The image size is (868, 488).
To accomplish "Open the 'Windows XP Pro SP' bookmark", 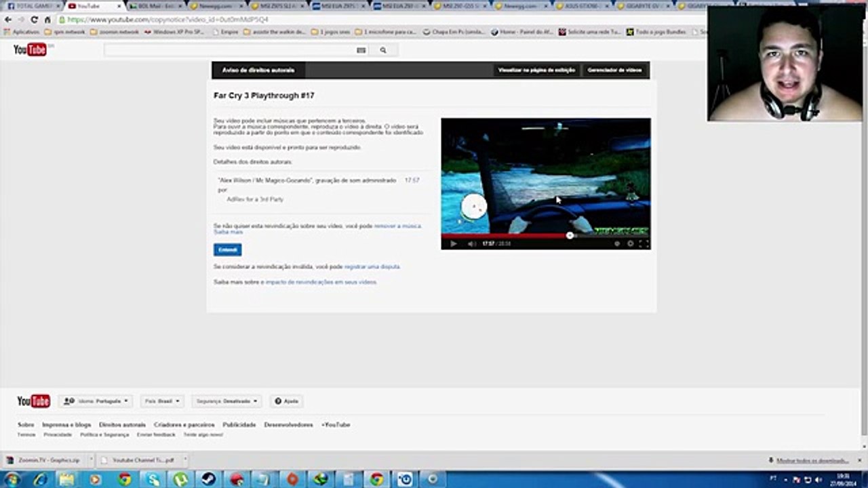I will point(174,32).
